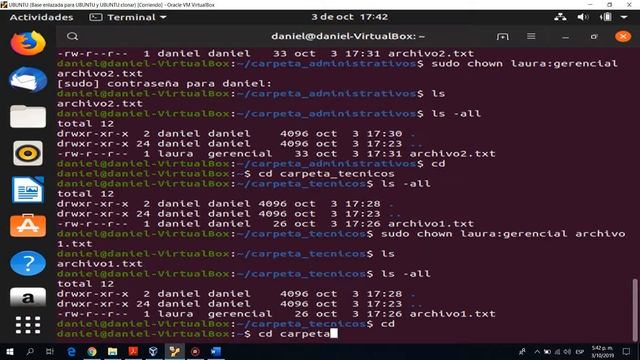Viewport: 640px width, 360px height.
Task: Open the Help icon in dock
Action: tap(28, 263)
